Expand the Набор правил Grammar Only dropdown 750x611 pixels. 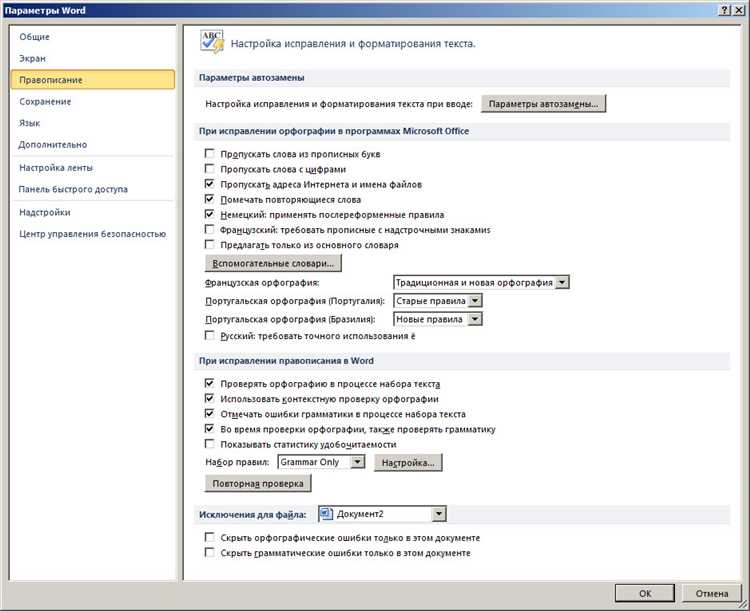point(357,462)
